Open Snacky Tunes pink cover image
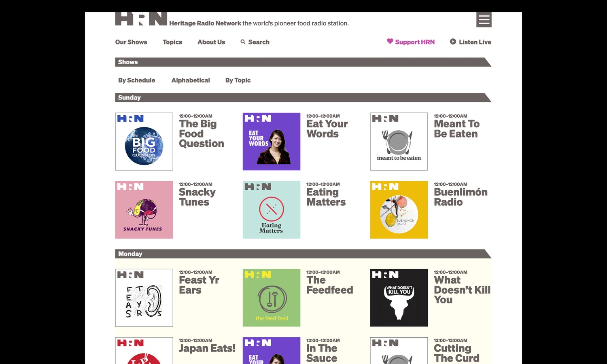 pyautogui.click(x=144, y=210)
